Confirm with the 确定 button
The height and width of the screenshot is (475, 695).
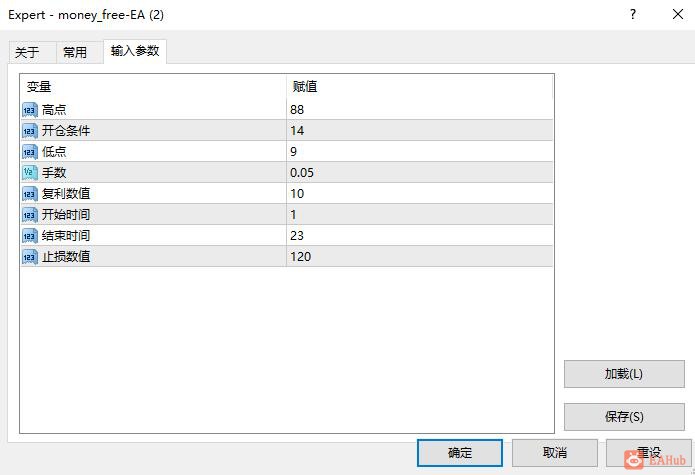click(x=460, y=453)
